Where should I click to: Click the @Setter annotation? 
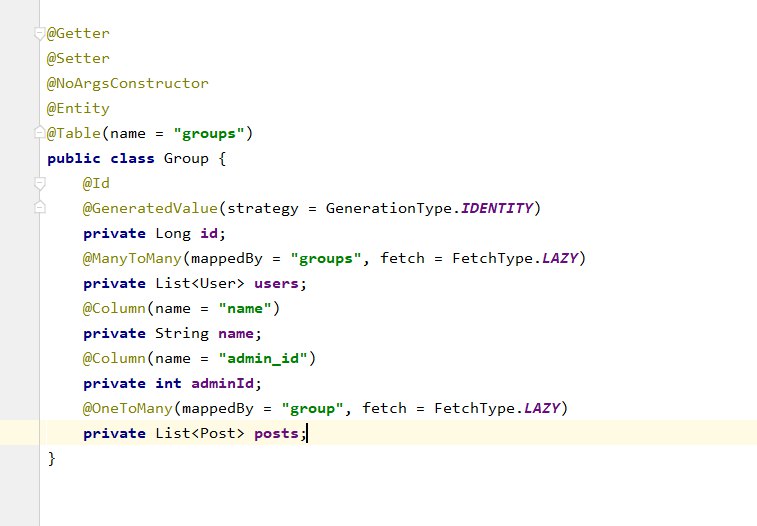[x=78, y=58]
